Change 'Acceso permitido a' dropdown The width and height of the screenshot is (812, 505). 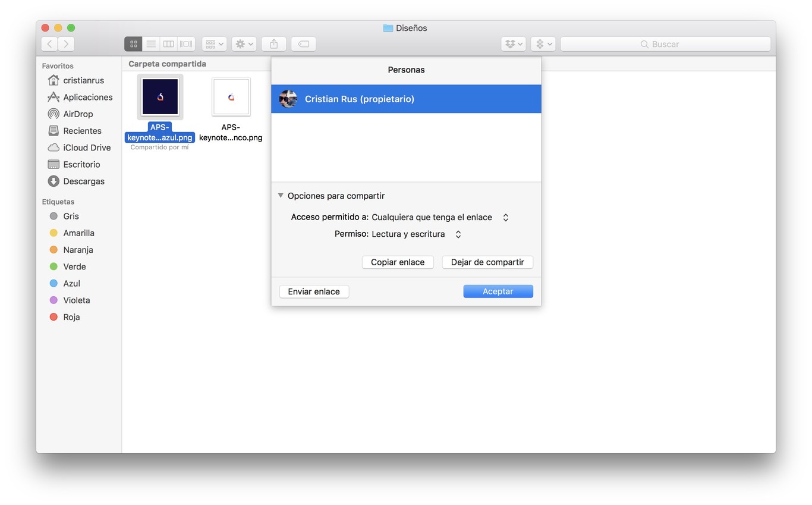[x=440, y=218]
